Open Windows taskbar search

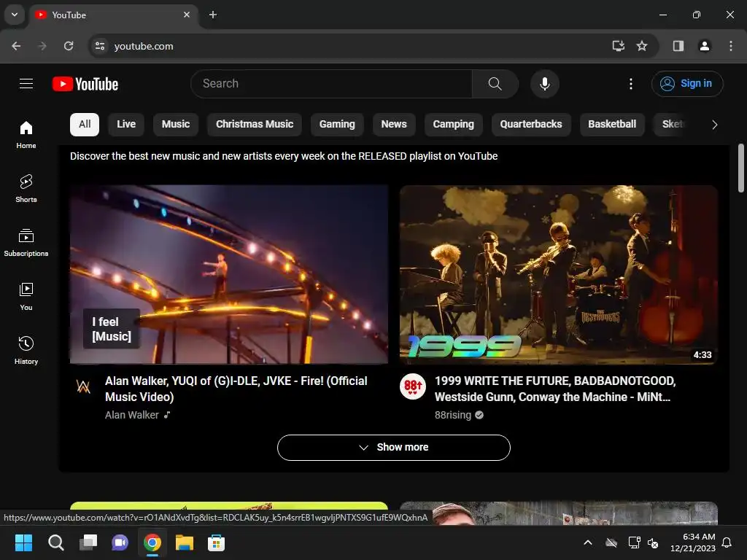(x=55, y=542)
